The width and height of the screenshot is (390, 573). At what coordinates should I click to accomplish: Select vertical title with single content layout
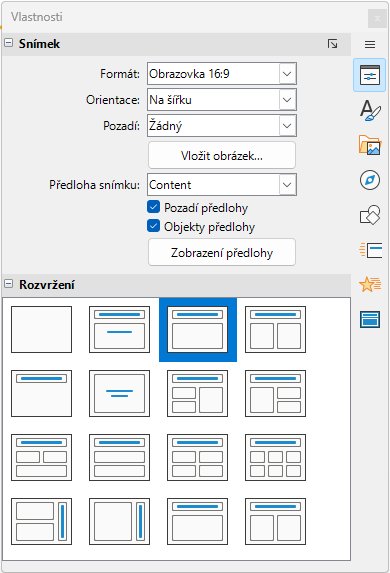click(120, 521)
